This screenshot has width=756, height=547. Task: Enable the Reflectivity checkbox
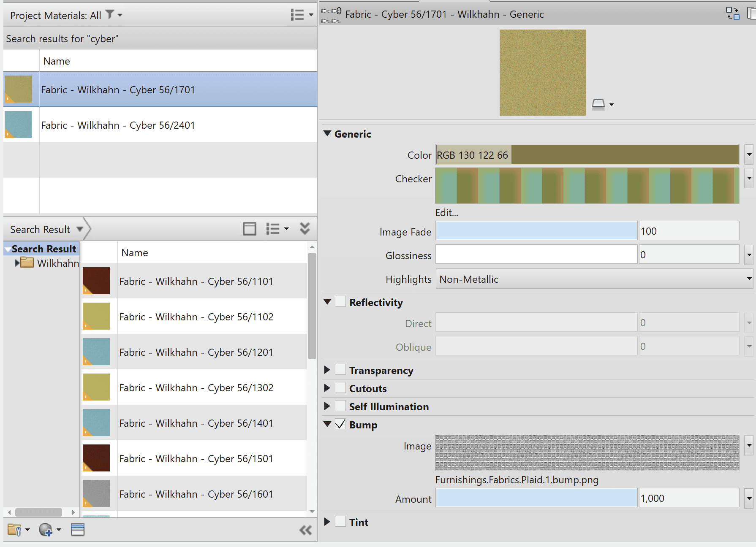tap(340, 302)
